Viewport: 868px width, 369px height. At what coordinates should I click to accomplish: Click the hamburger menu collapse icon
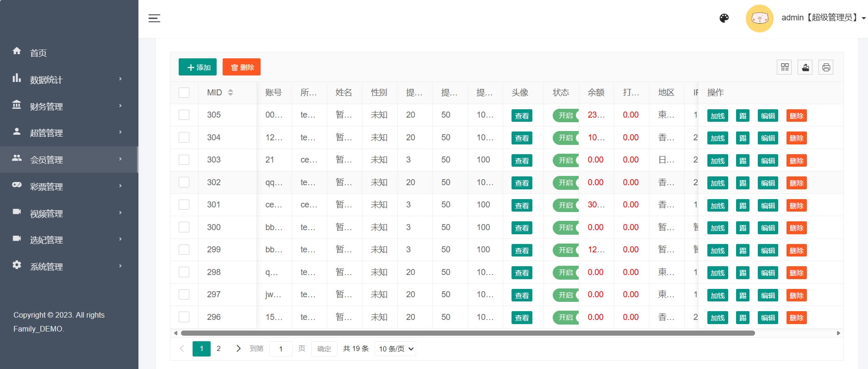click(x=154, y=19)
